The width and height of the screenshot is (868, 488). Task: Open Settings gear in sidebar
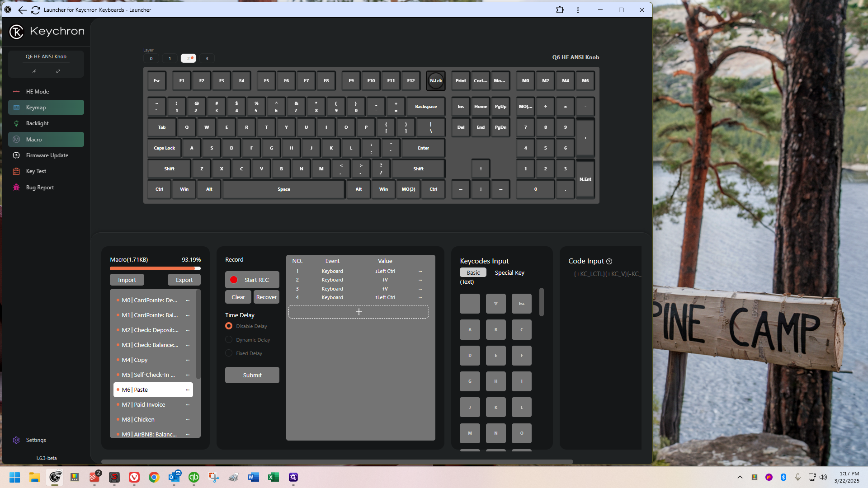tap(17, 440)
